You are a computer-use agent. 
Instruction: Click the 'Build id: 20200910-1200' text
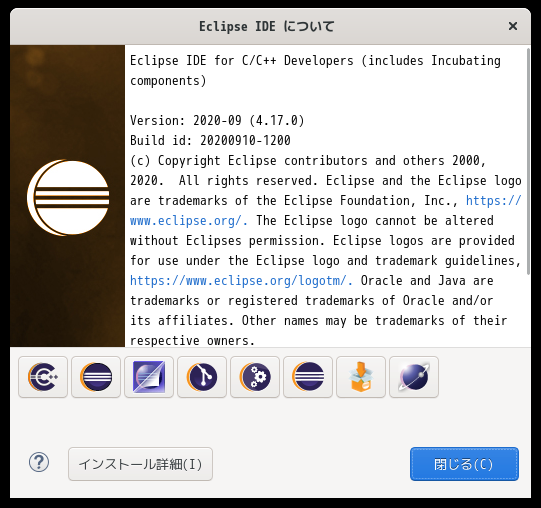point(210,140)
